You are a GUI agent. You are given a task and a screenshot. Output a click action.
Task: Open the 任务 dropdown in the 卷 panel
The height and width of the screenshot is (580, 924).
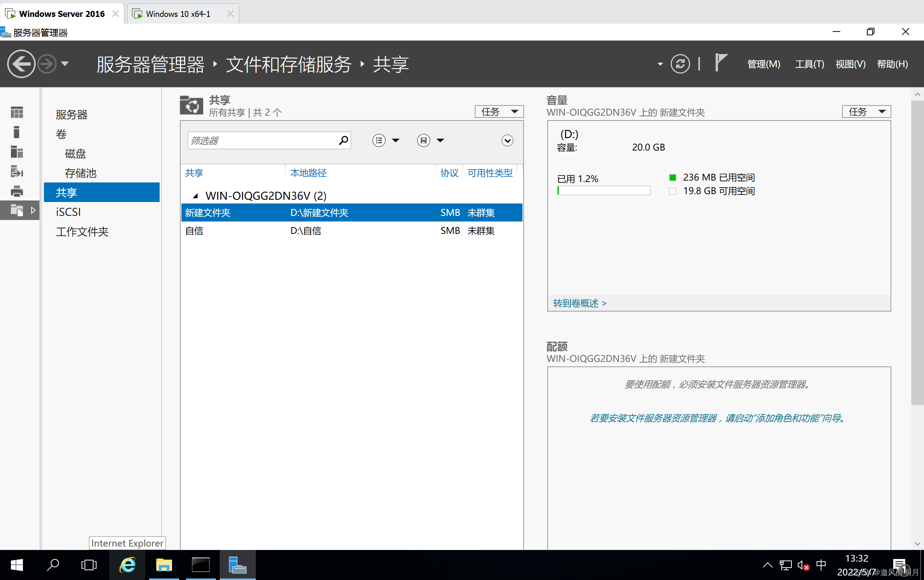[x=867, y=111]
